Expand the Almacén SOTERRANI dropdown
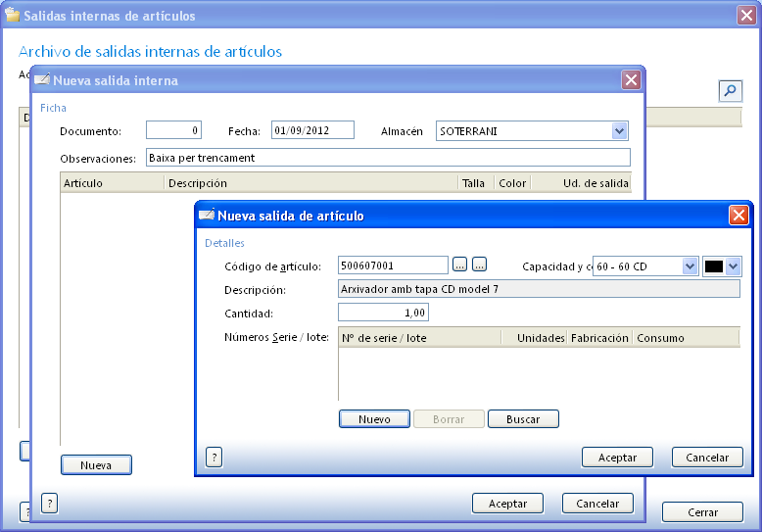Screen dimensions: 762x532 [x=619, y=131]
